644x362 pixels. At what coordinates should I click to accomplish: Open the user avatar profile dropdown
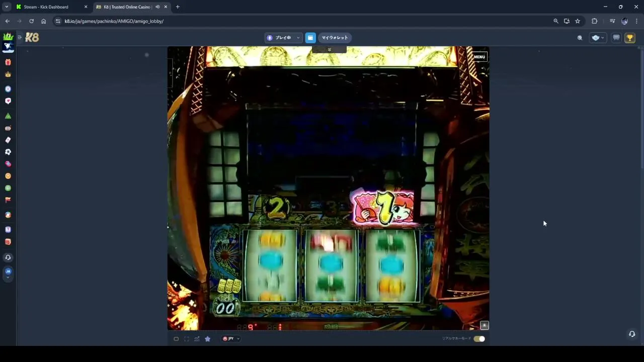(598, 38)
